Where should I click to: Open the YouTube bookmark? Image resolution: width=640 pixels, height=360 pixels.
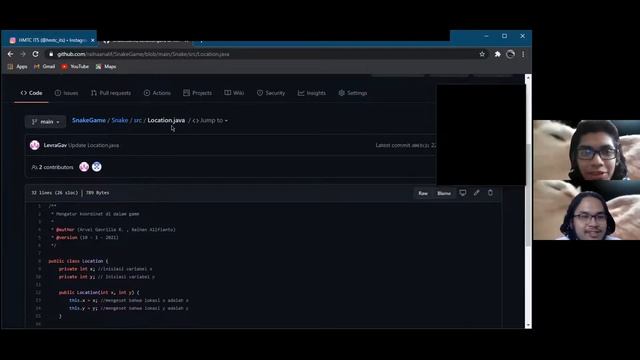click(x=75, y=67)
